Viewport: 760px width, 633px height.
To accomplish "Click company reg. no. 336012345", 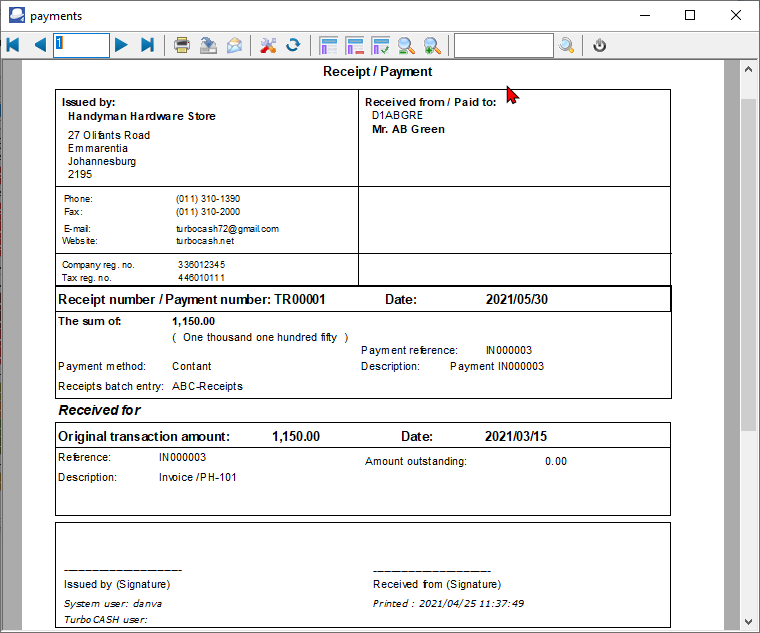I will click(201, 265).
